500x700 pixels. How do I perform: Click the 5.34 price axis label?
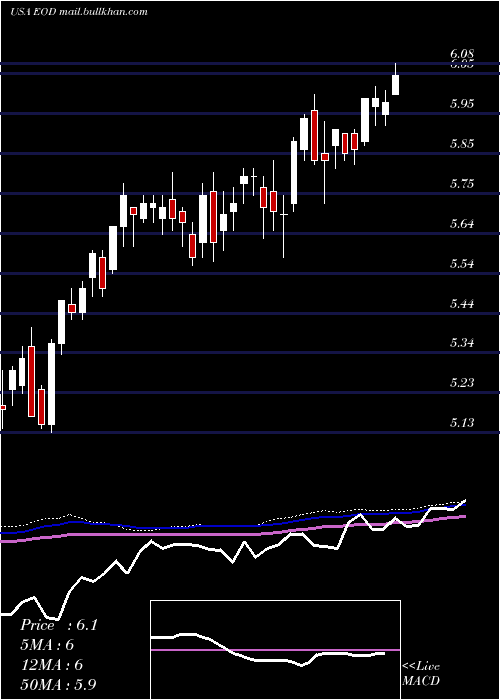tap(462, 343)
